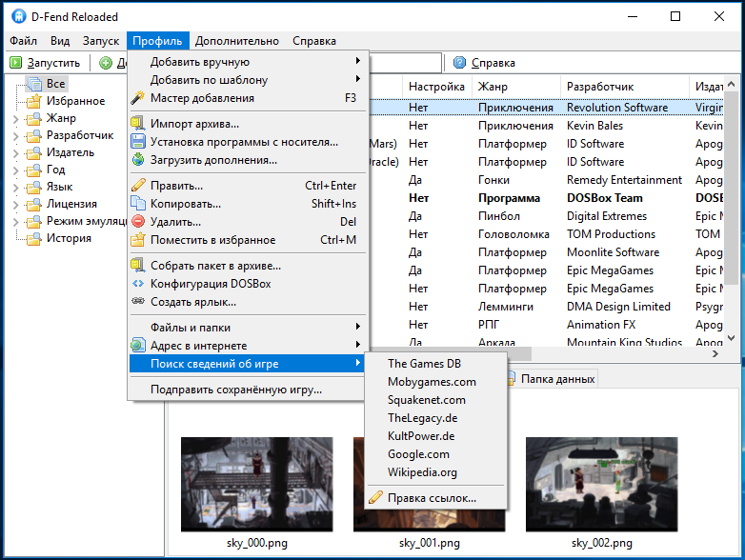Expand the Разработчик tree node
The width and height of the screenshot is (745, 560).
pyautogui.click(x=15, y=136)
